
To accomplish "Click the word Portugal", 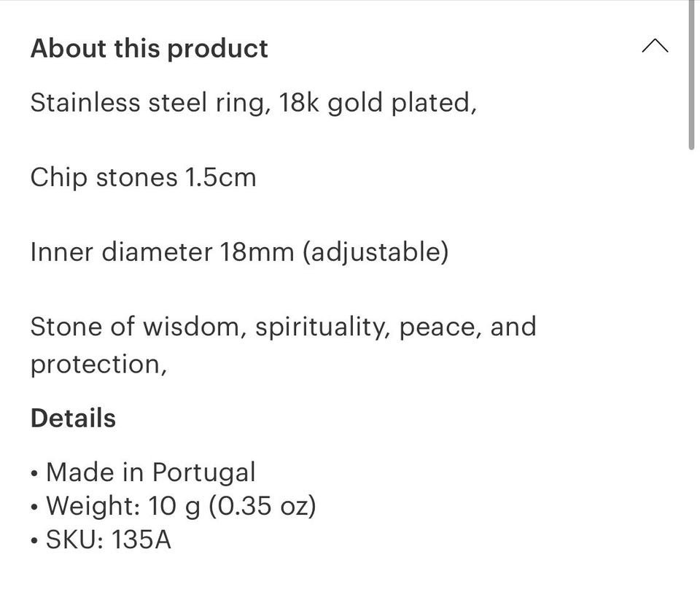I will [x=204, y=473].
